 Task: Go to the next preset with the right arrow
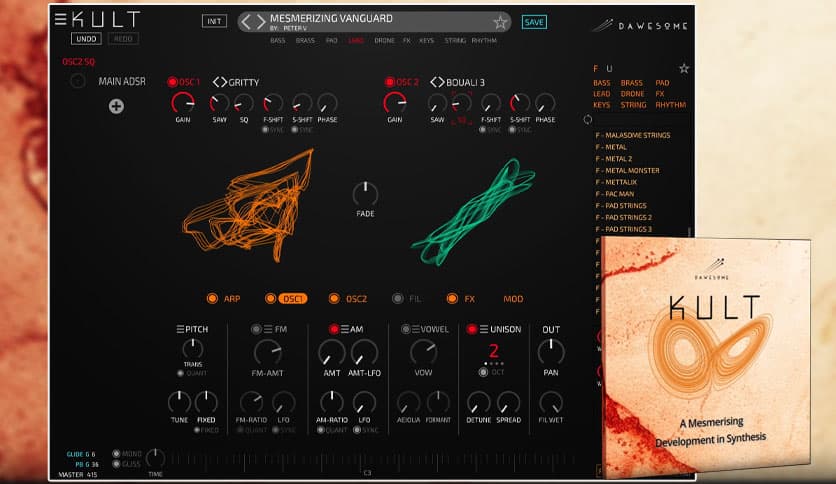click(261, 22)
